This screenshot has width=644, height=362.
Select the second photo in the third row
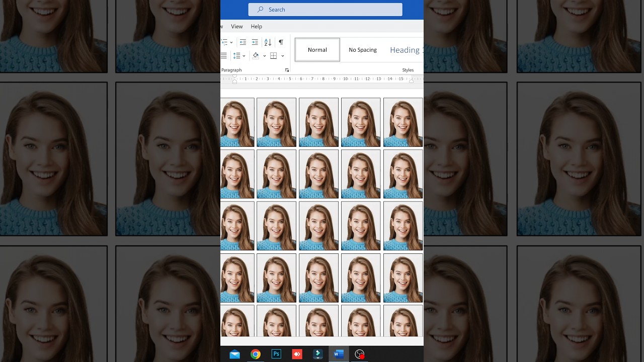tap(276, 226)
